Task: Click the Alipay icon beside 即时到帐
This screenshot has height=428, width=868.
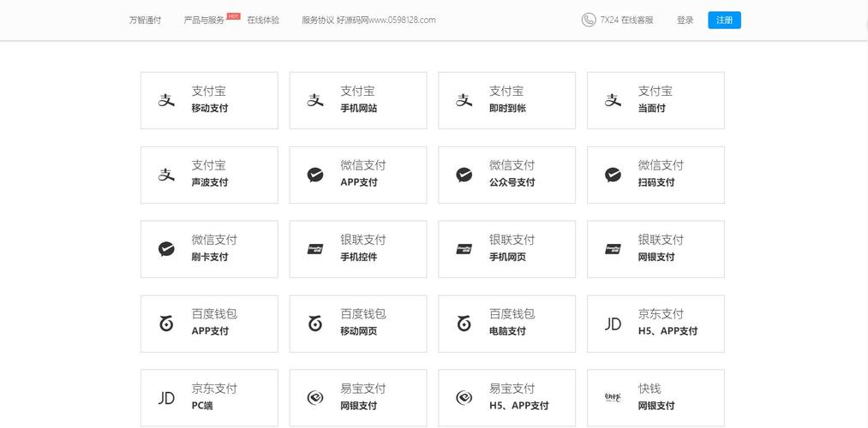Action: [x=464, y=100]
